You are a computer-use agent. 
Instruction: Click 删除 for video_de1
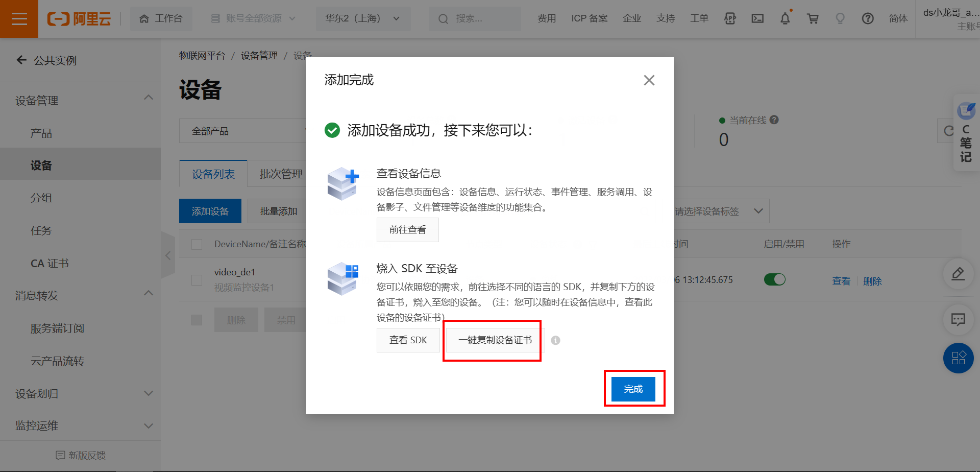coord(872,281)
